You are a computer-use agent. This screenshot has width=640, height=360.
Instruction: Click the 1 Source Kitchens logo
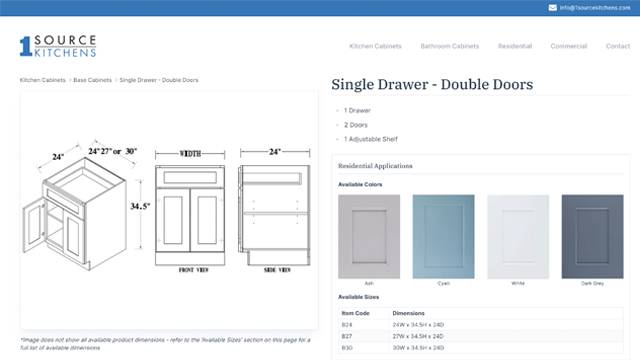(58, 46)
